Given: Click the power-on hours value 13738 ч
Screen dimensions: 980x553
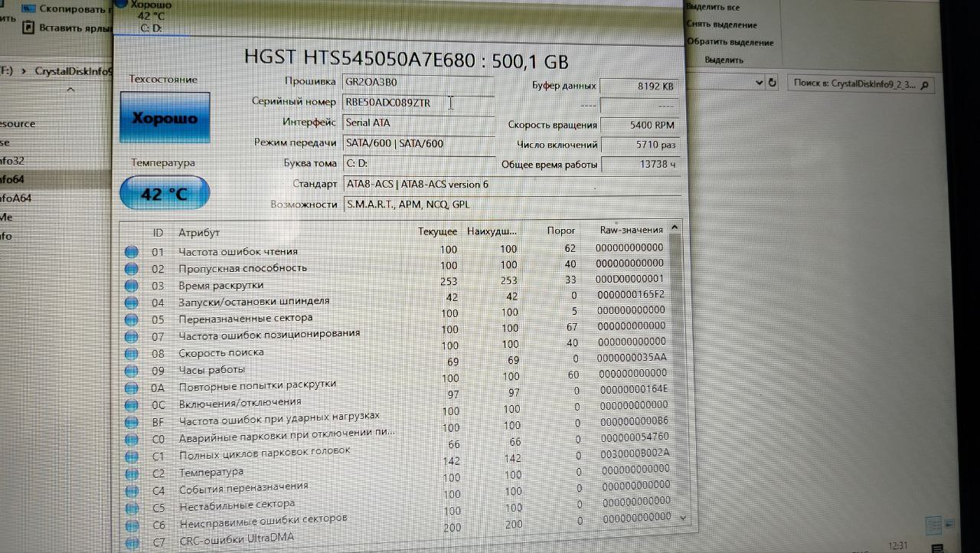Looking at the screenshot, I should point(639,164).
